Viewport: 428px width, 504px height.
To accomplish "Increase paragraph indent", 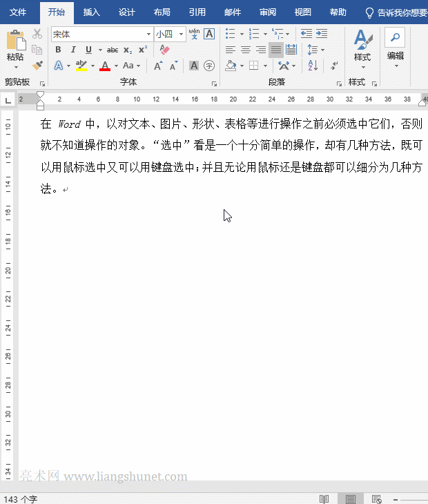I will coord(322,33).
